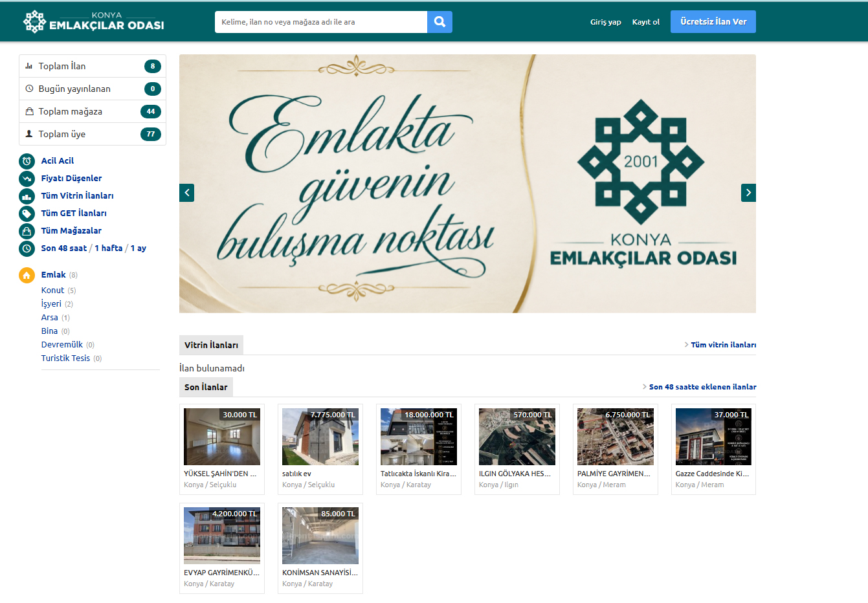868x603 pixels.
Task: Open Acil Acil listings
Action: [58, 161]
